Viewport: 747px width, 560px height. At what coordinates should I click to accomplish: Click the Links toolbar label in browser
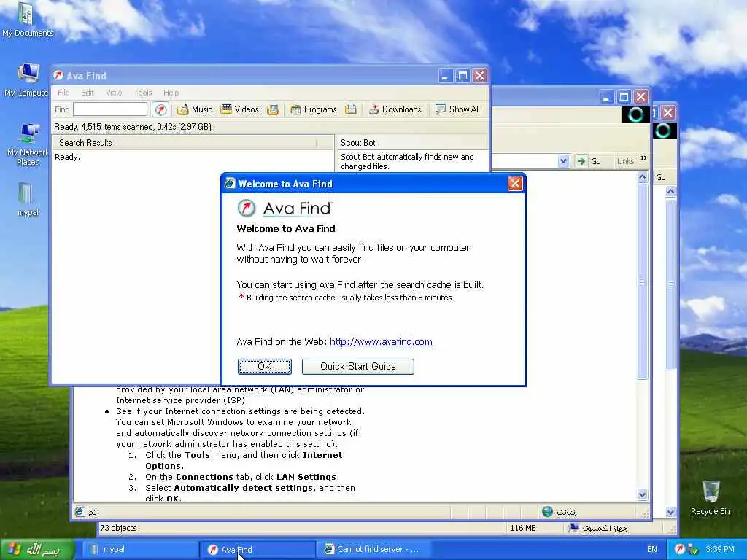625,161
